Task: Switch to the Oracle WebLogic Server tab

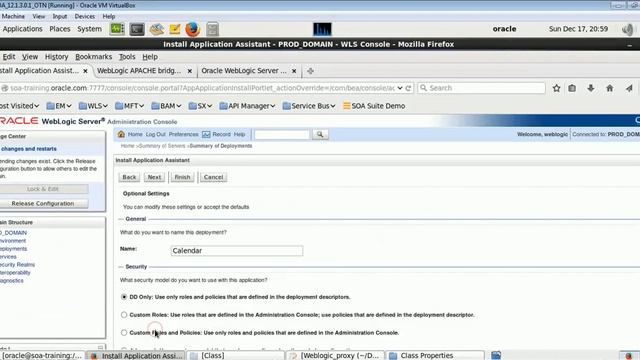Action: (x=244, y=71)
